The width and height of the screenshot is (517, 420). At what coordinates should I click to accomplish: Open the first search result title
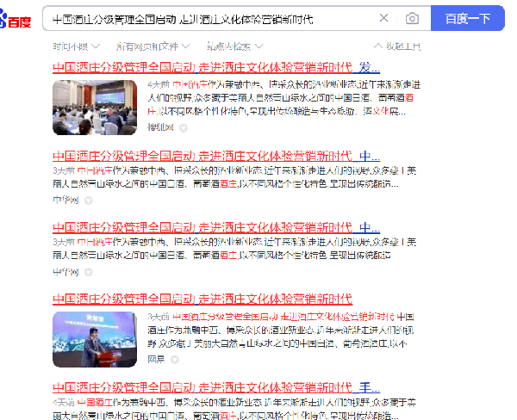216,67
